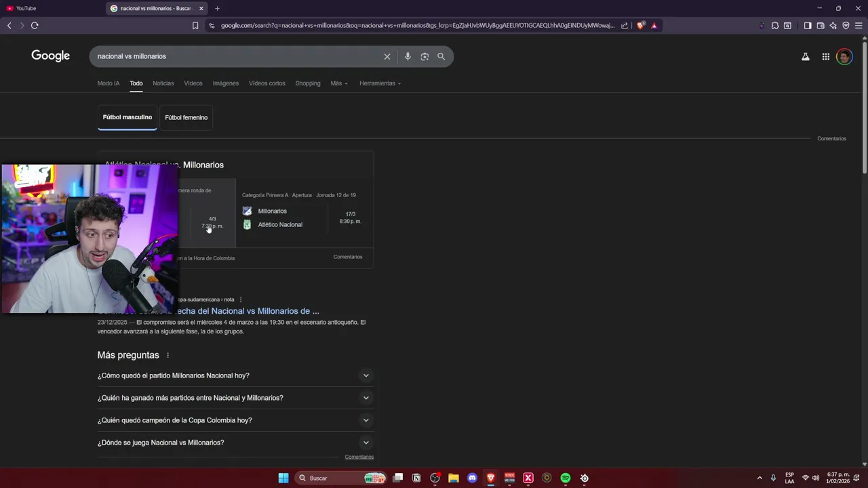The image size is (868, 488).
Task: Submit the search with the magnifier icon
Action: coord(441,56)
